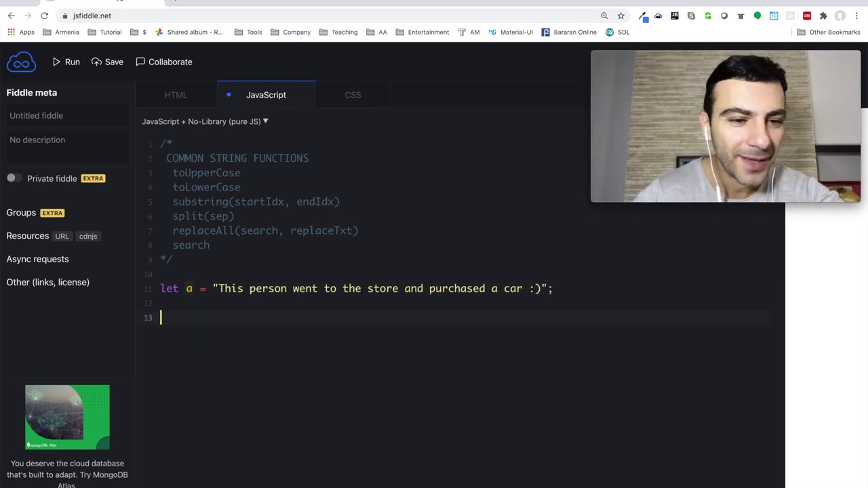Viewport: 868px width, 488px height.
Task: Select the JavaScript tab
Action: pyautogui.click(x=266, y=95)
